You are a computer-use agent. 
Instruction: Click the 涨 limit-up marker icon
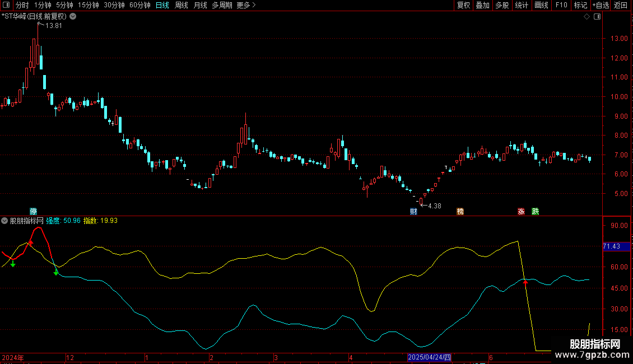(521, 212)
